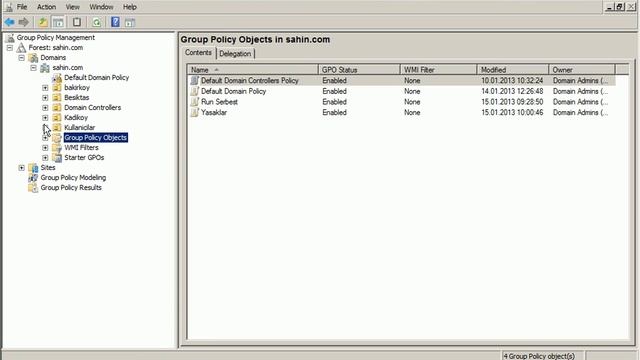Expand the Starter GPOs node
The image size is (640, 360).
pyautogui.click(x=45, y=158)
